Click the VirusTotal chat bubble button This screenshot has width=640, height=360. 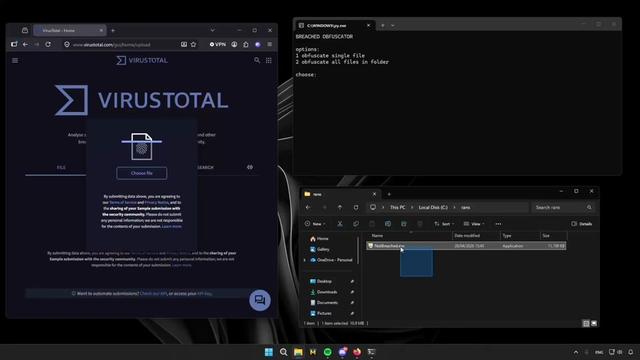click(260, 300)
